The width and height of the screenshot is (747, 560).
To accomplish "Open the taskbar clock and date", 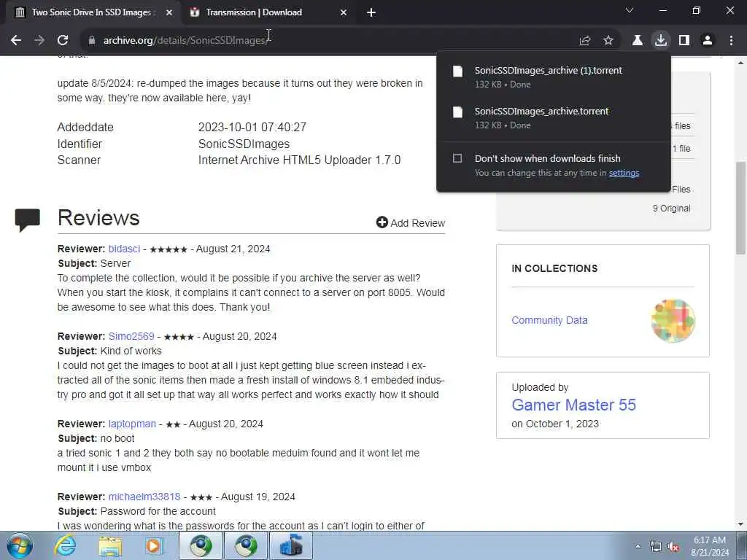I will pyautogui.click(x=710, y=546).
